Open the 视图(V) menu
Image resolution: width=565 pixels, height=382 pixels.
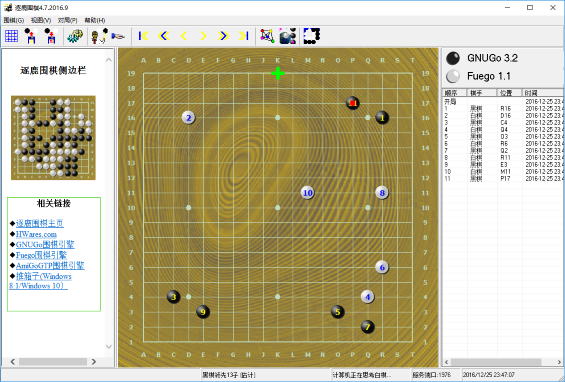pyautogui.click(x=41, y=20)
